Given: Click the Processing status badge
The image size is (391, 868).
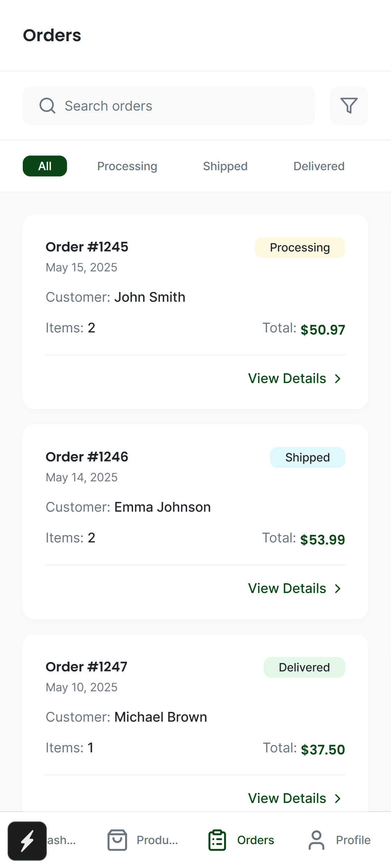Looking at the screenshot, I should [300, 248].
